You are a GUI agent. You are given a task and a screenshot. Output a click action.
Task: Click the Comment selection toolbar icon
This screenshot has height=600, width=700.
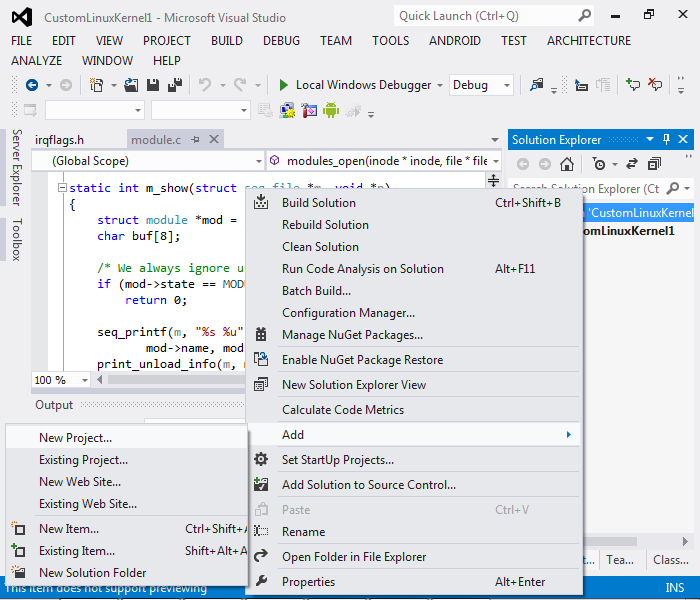point(633,84)
